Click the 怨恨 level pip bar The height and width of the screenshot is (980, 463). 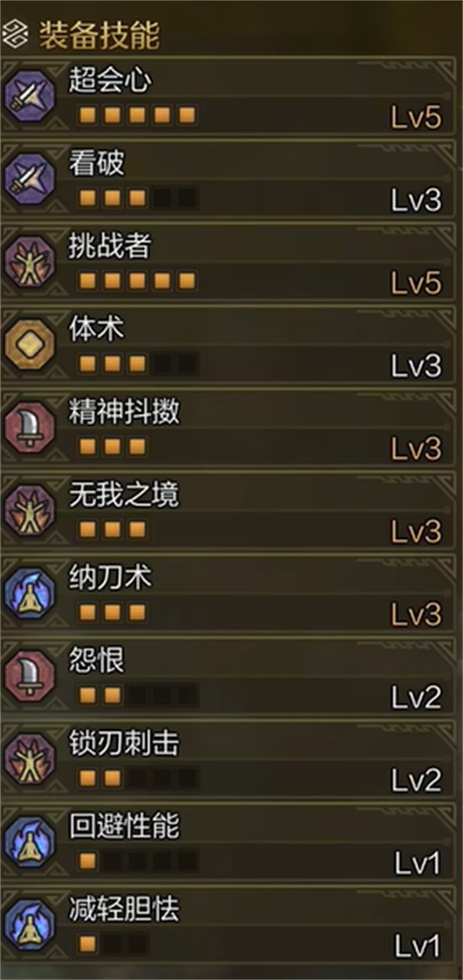[137, 695]
